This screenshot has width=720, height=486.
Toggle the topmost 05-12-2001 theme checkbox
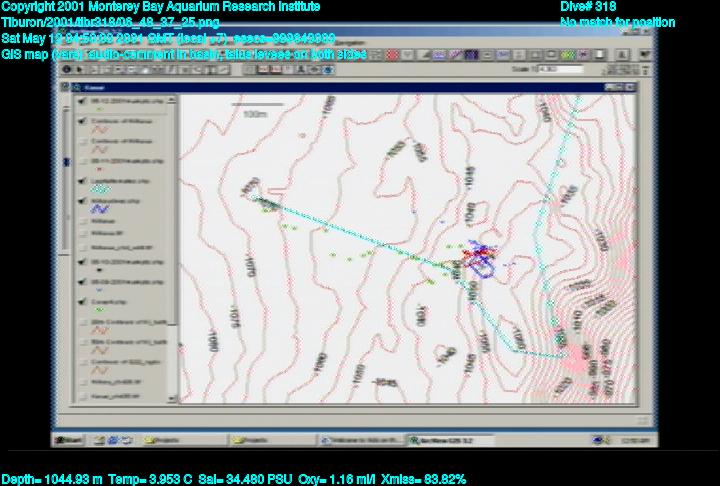pyautogui.click(x=82, y=101)
